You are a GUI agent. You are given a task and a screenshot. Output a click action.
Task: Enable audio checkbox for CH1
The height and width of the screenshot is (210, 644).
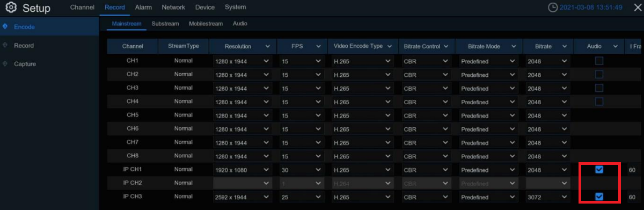pyautogui.click(x=599, y=61)
